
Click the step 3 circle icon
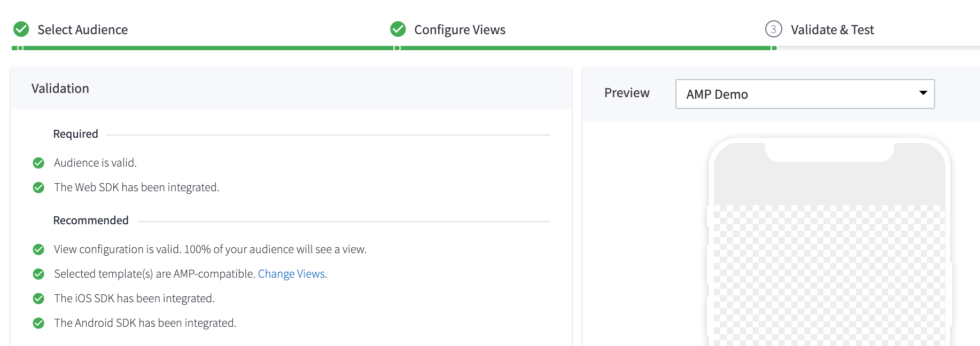click(773, 29)
